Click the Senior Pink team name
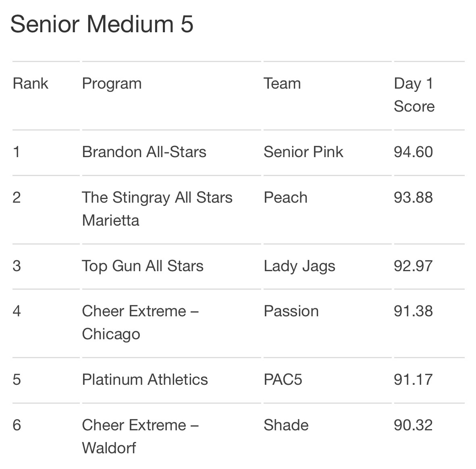This screenshot has width=476, height=469. pos(303,152)
